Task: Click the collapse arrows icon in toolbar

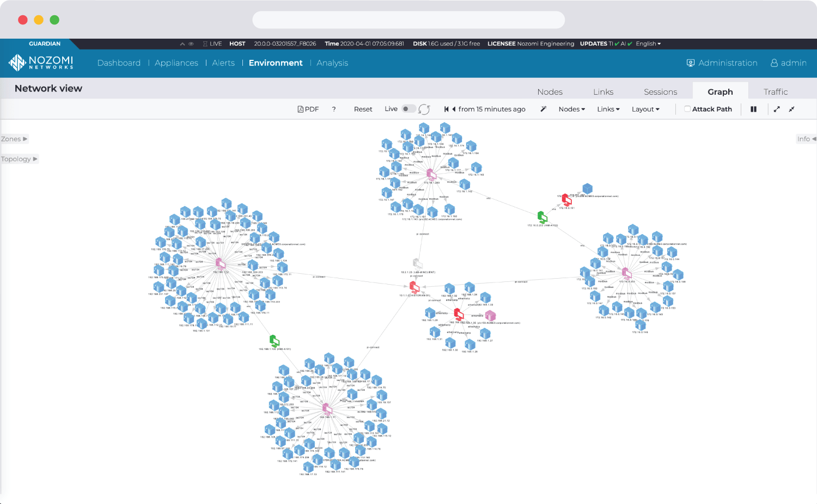Action: pyautogui.click(x=791, y=109)
